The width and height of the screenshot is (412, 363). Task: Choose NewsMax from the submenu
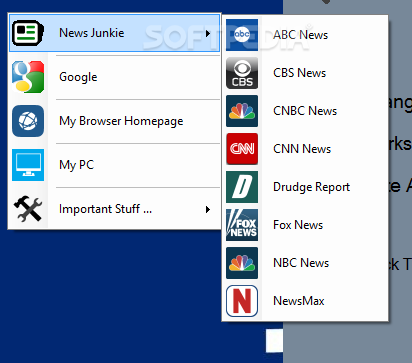pos(305,301)
